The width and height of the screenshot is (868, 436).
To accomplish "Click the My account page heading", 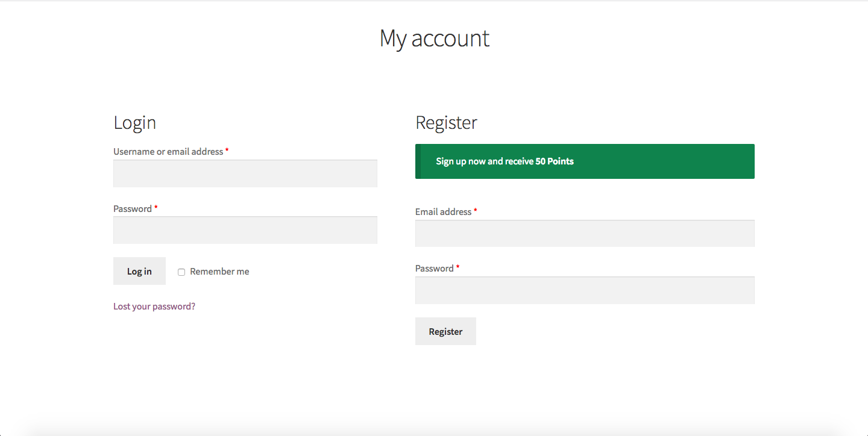I will (x=434, y=38).
